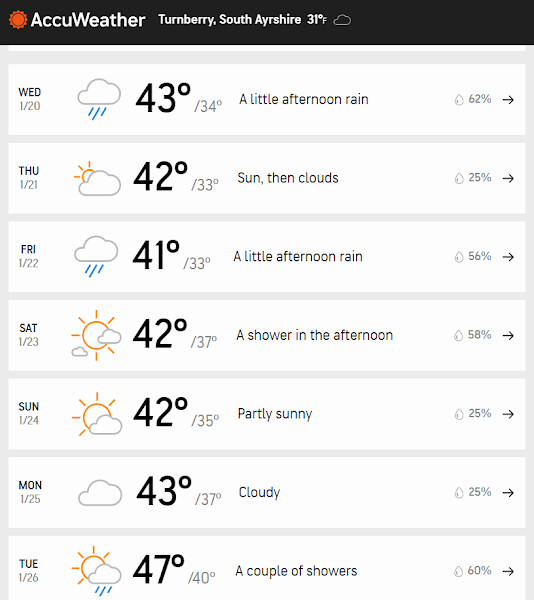The image size is (534, 600).
Task: Click Tuesday's sun with showers icon
Action: point(96,571)
